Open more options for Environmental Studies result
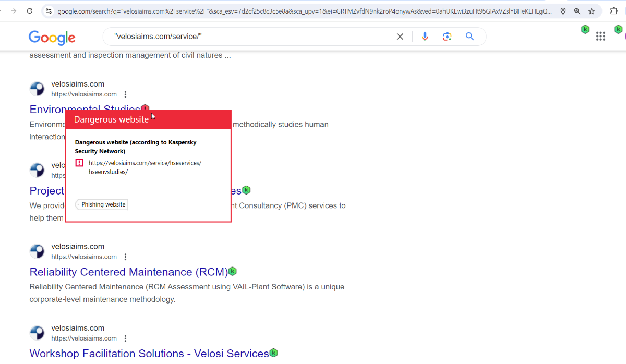This screenshot has width=626, height=364. coord(125,94)
